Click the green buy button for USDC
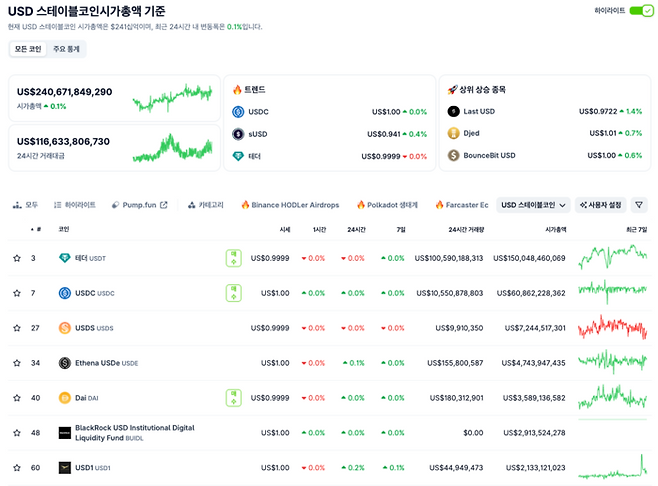The width and height of the screenshot is (658, 486). point(234,293)
